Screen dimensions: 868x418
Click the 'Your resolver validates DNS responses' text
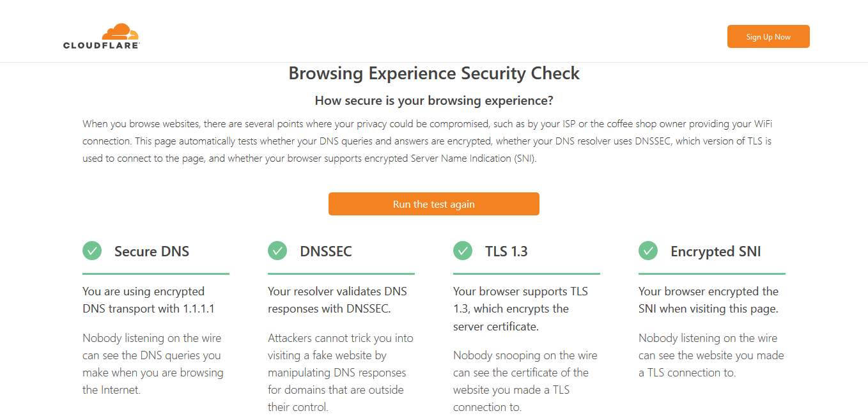tap(337, 300)
